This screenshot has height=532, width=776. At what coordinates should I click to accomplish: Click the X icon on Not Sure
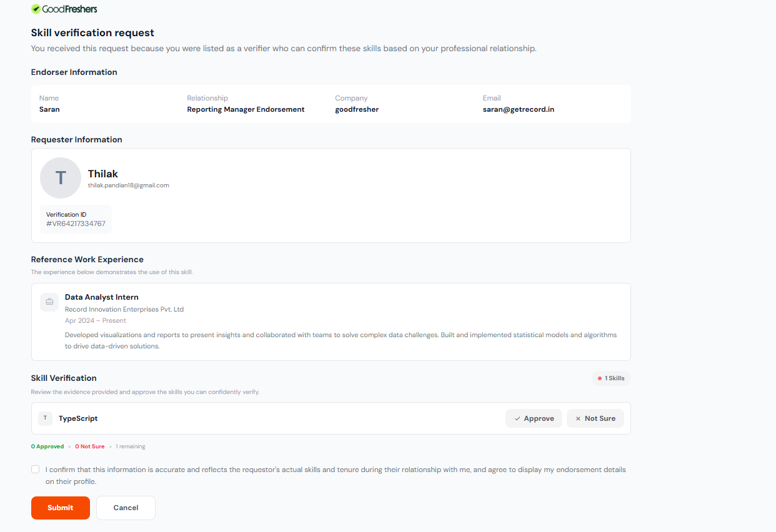[578, 419]
